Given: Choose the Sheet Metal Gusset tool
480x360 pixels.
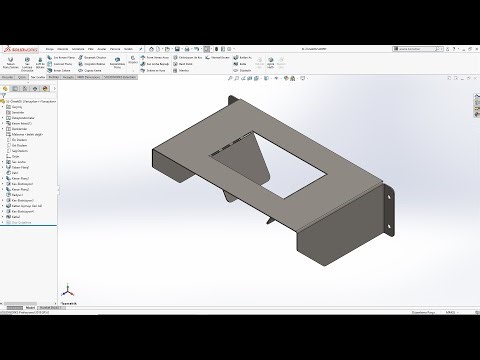Looking at the screenshot, I should 155,64.
